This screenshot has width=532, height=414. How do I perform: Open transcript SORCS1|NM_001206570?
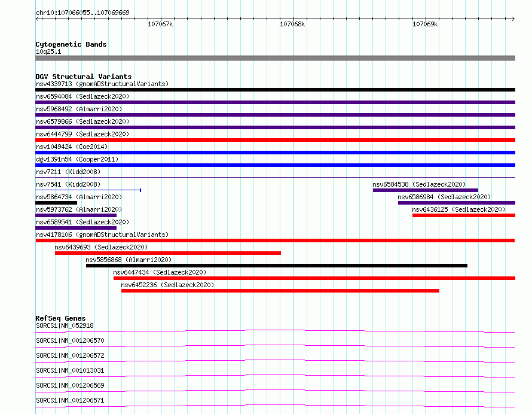70,340
